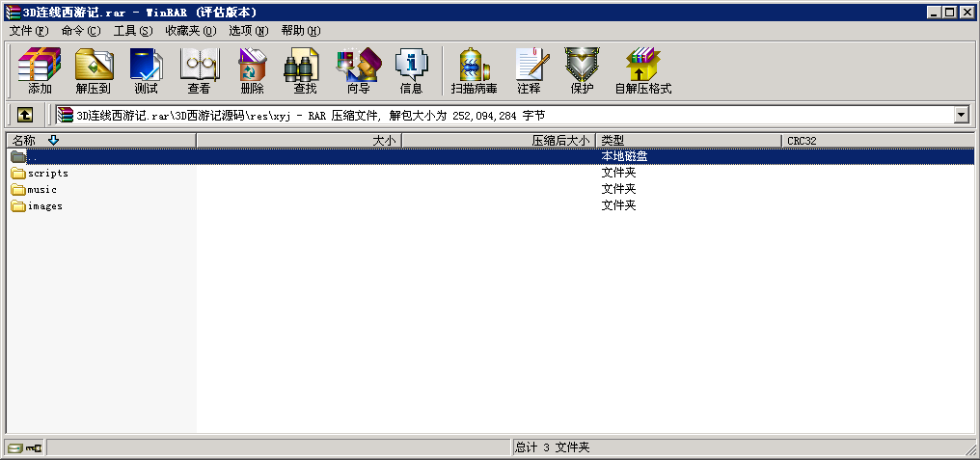Click the SFX (自解压格式) icon

tap(642, 71)
